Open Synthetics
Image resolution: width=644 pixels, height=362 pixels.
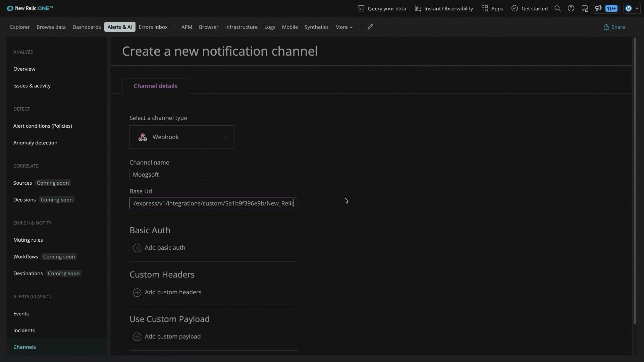(x=317, y=27)
